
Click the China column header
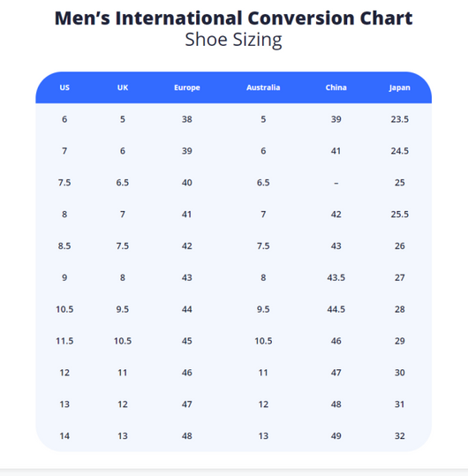coord(336,87)
